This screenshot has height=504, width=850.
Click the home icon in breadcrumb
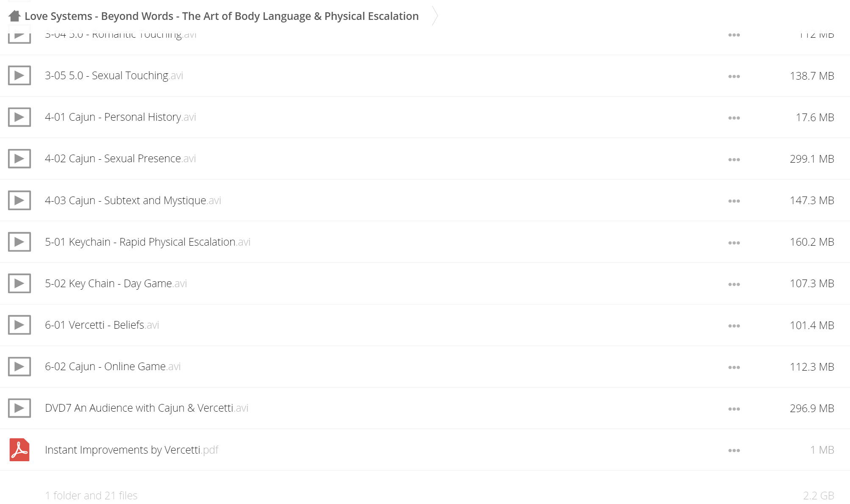[14, 16]
